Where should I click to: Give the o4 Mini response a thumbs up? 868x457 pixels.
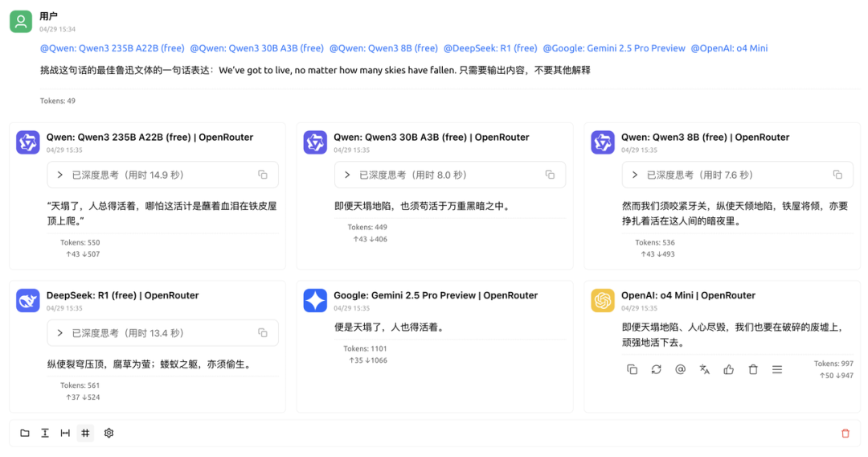728,369
